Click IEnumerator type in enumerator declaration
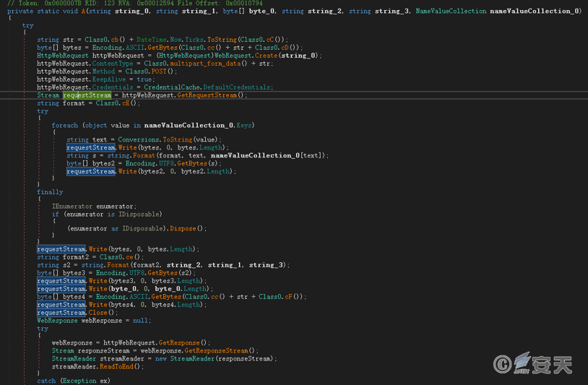Screen dimensions: 588x385 pyautogui.click(x=72, y=207)
